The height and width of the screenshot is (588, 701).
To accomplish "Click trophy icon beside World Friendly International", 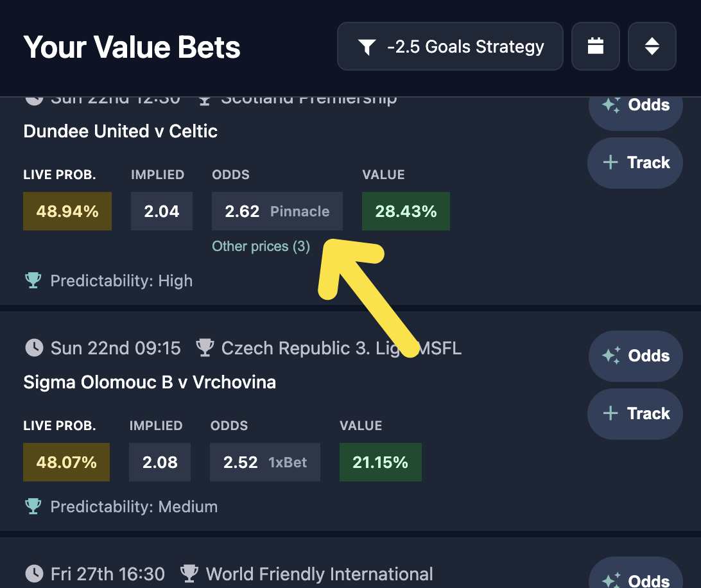I will (x=189, y=573).
